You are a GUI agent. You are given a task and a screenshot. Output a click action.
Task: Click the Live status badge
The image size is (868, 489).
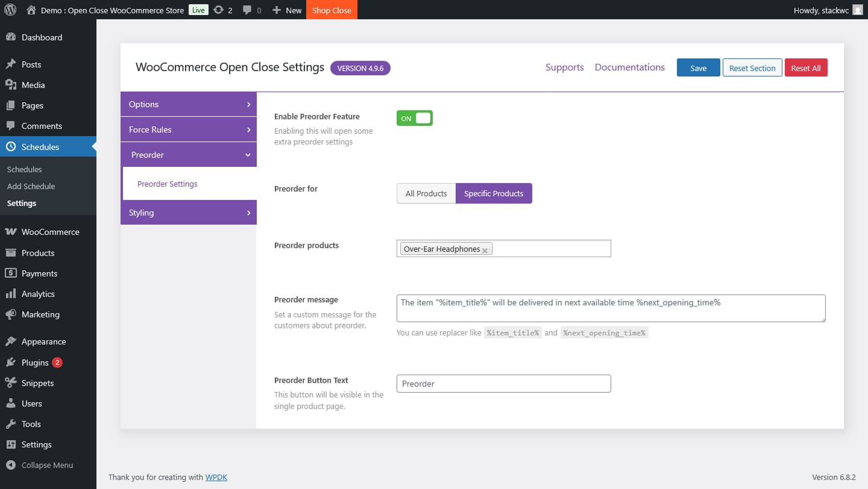198,10
